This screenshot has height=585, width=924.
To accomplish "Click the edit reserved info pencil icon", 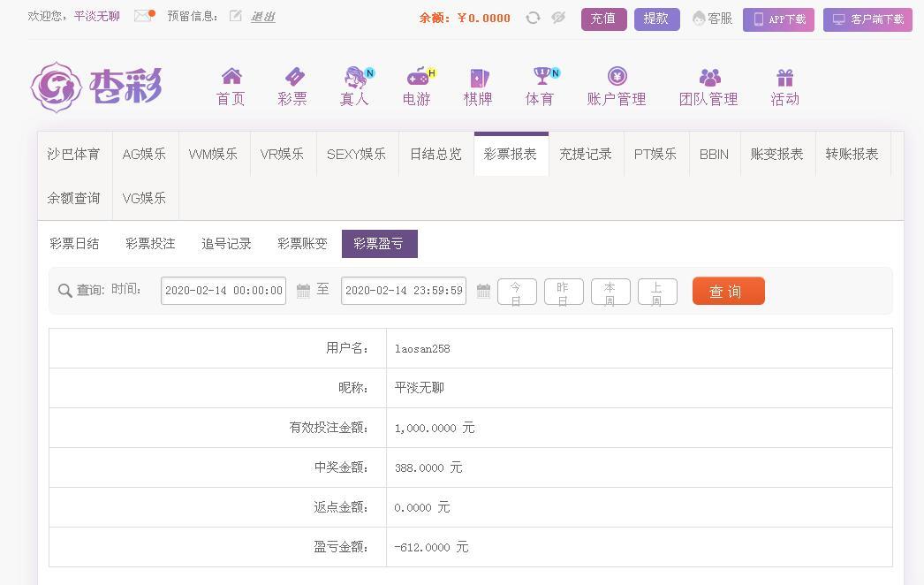I will point(235,16).
